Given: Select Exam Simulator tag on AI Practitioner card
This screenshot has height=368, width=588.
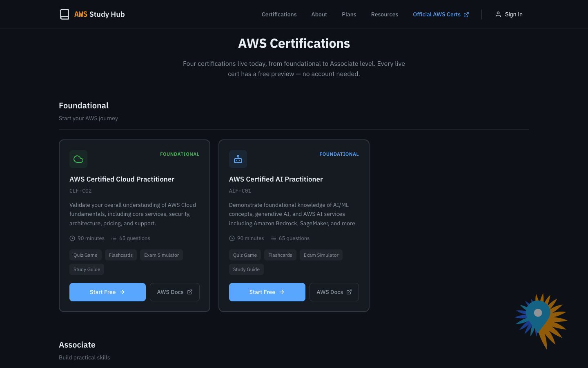Looking at the screenshot, I should (321, 255).
